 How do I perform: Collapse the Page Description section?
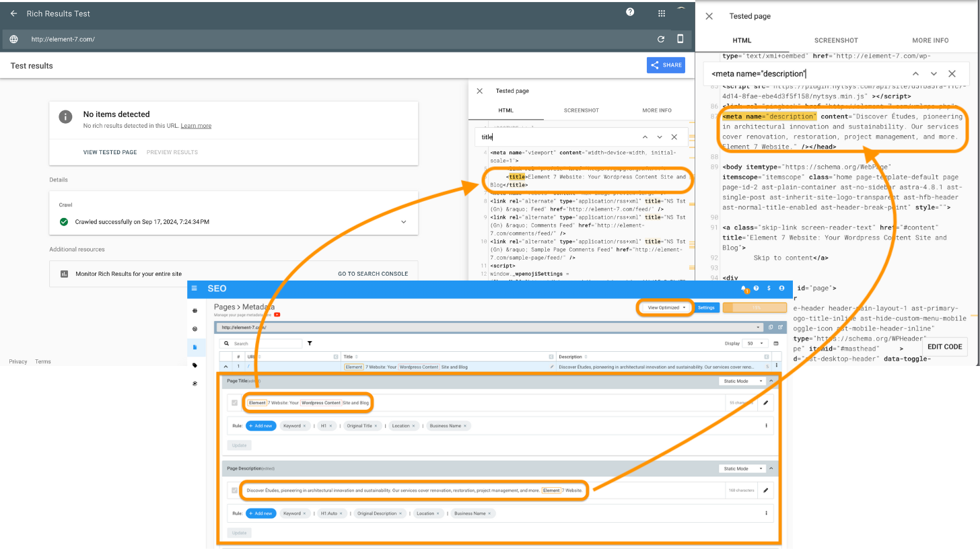point(771,468)
